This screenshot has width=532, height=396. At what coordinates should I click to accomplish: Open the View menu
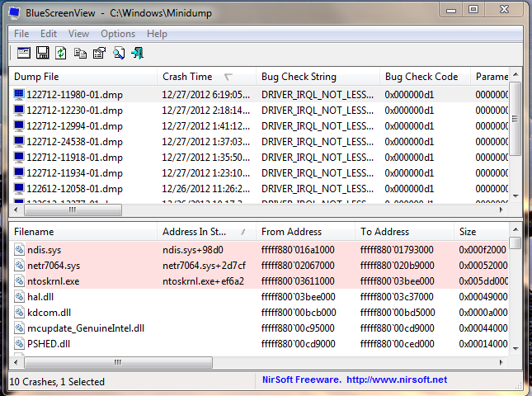tap(78, 34)
